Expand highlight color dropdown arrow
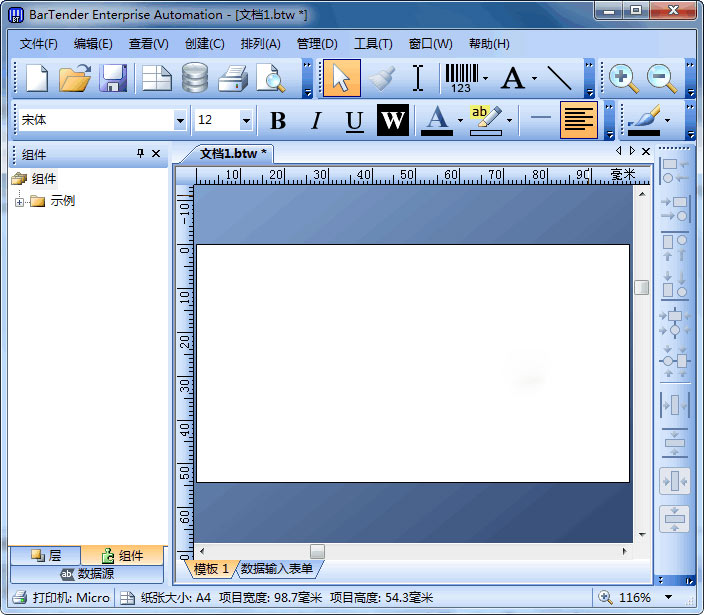 [509, 120]
